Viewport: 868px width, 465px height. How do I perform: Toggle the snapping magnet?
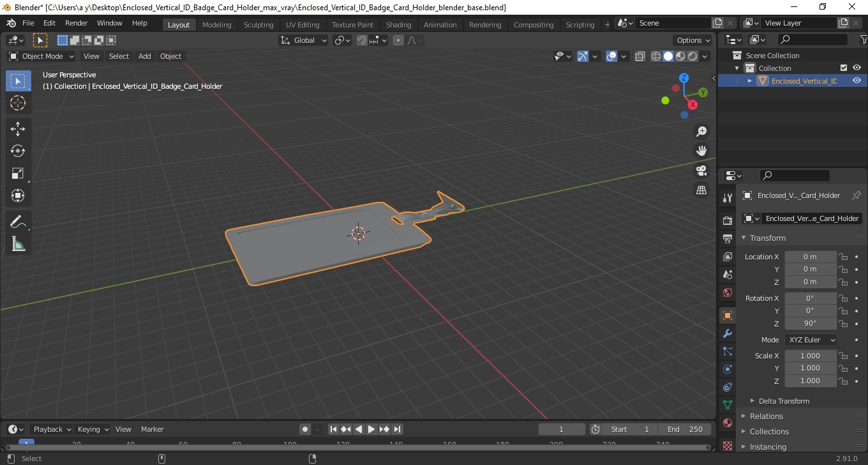click(x=362, y=40)
